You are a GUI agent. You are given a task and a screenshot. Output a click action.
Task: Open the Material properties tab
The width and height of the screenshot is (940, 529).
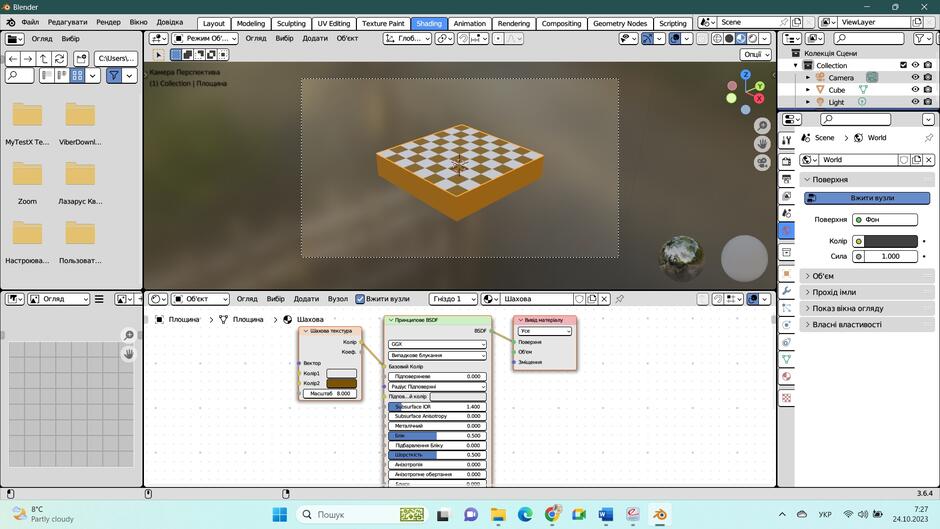point(787,377)
